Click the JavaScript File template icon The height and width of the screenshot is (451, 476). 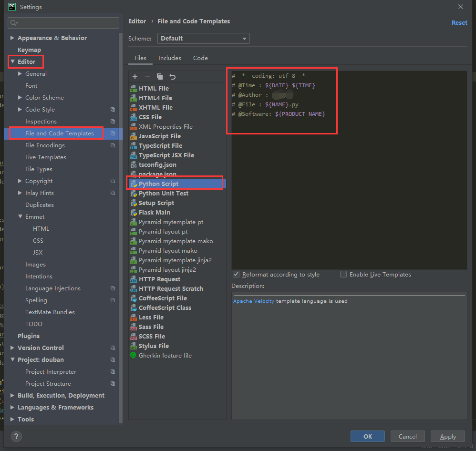133,136
